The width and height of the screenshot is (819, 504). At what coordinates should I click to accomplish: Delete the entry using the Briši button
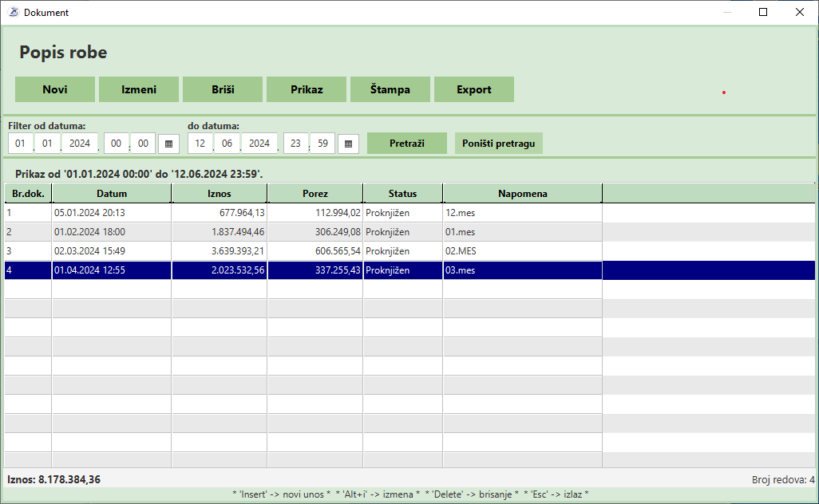point(223,89)
